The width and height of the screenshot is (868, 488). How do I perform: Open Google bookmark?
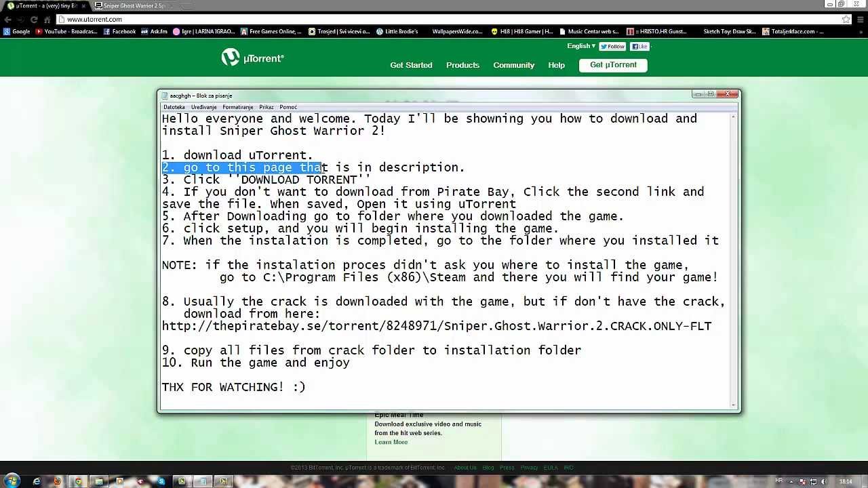point(16,31)
